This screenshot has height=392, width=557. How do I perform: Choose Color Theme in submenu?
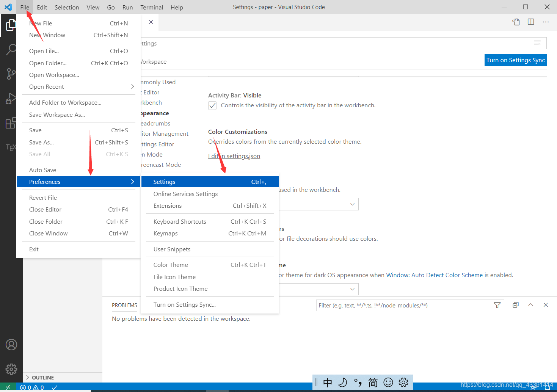pos(210,265)
